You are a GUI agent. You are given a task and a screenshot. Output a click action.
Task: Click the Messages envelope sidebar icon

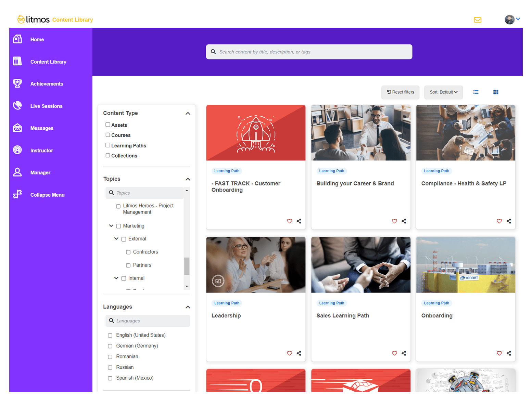[17, 128]
